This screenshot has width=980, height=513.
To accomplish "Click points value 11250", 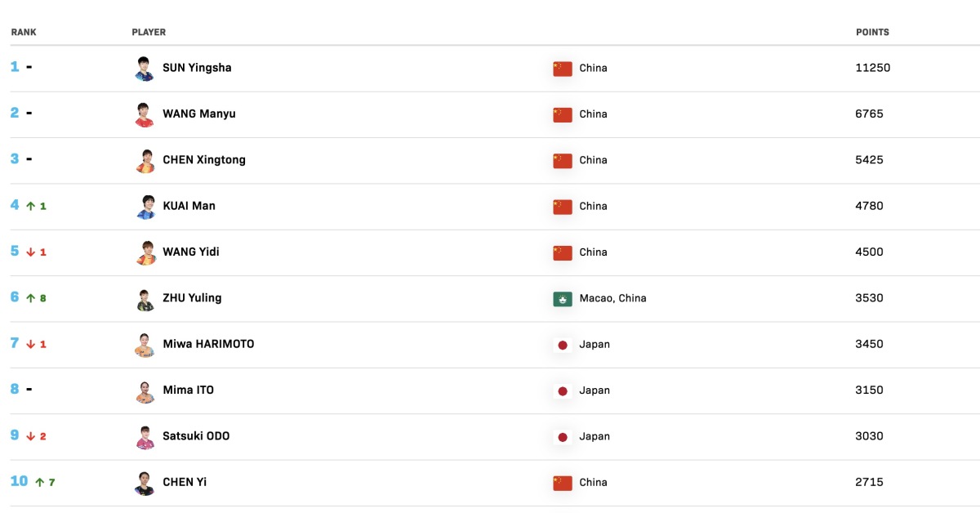I will 872,68.
